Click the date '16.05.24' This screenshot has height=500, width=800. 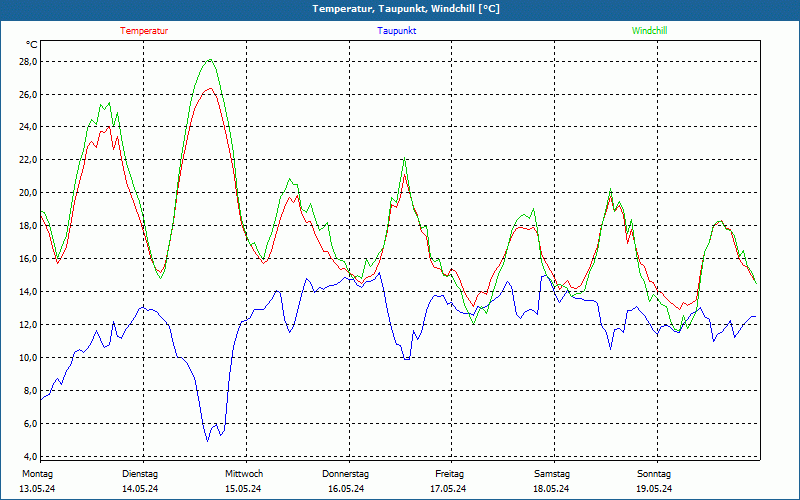[346, 489]
